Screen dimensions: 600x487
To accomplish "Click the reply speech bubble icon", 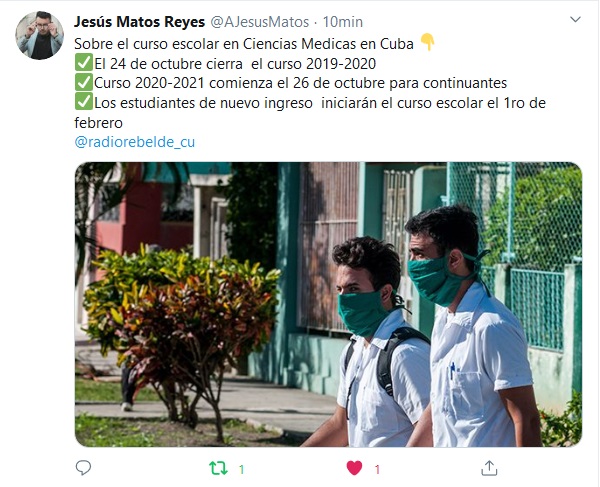I will coord(83,467).
